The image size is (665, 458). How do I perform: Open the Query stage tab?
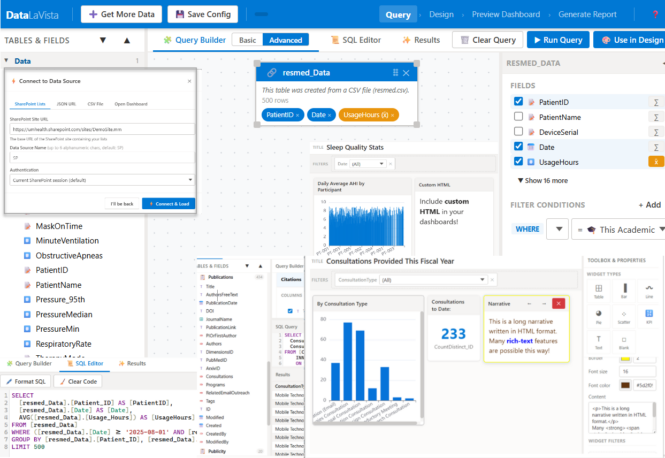[x=398, y=15]
